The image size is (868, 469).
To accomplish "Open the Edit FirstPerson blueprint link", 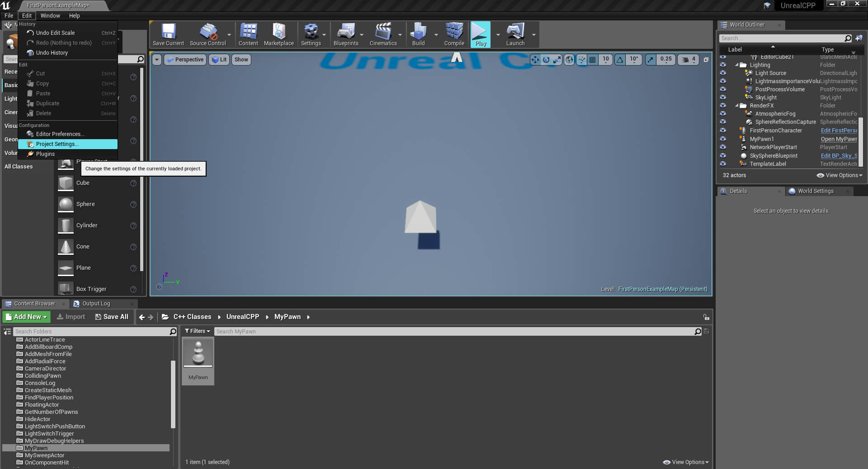I will (839, 131).
